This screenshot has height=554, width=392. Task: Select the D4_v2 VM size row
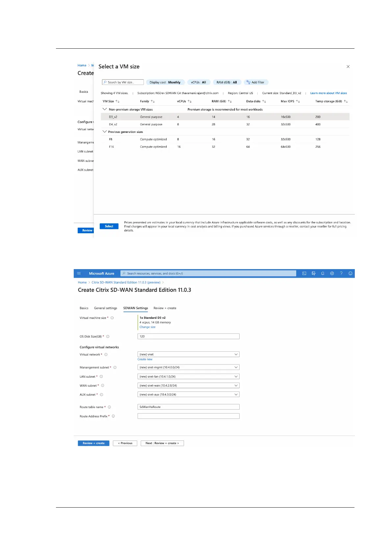tap(225, 124)
